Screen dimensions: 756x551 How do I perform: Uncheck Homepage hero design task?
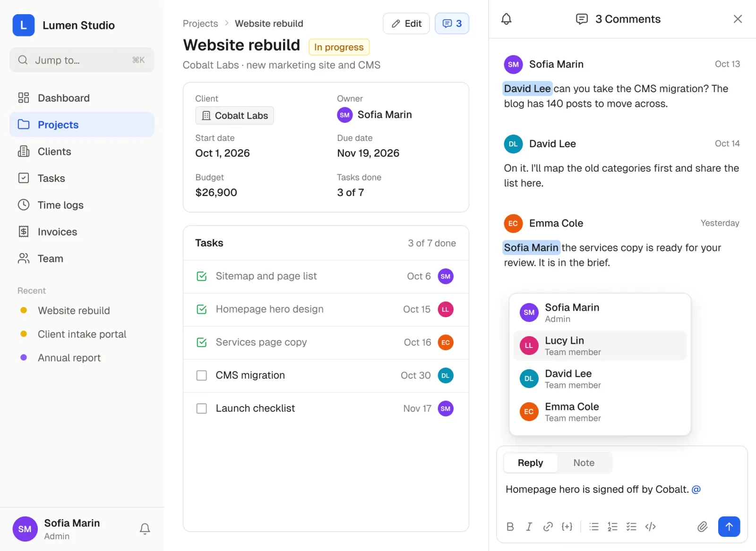[x=202, y=309]
